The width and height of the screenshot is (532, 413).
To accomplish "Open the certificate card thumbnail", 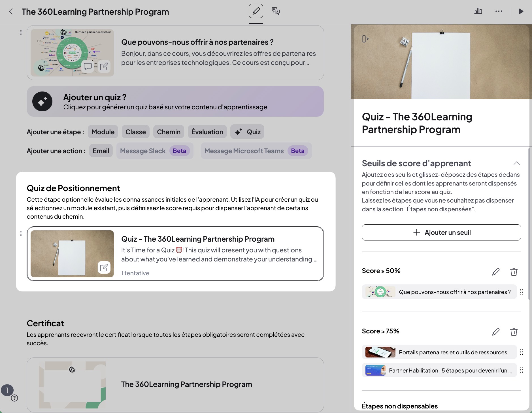I will [72, 385].
